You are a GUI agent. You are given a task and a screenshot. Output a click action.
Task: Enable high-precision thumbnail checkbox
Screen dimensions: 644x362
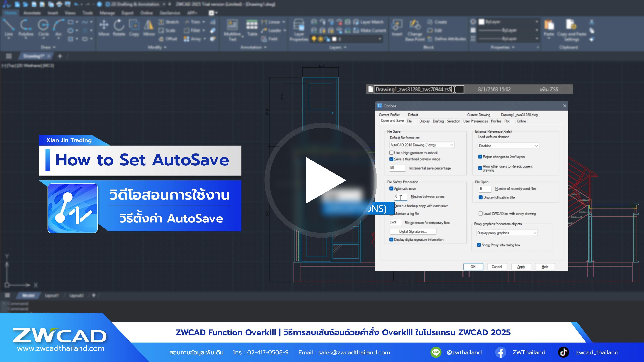391,153
